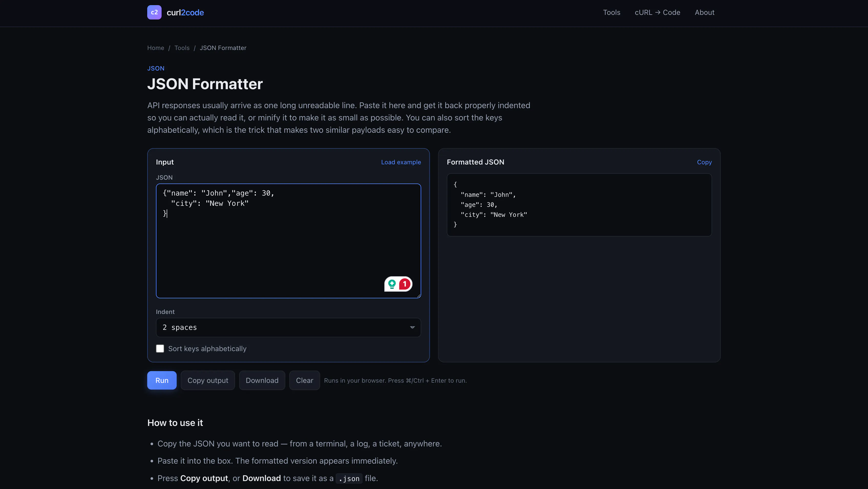
Task: Run the JSON formatter
Action: click(162, 380)
